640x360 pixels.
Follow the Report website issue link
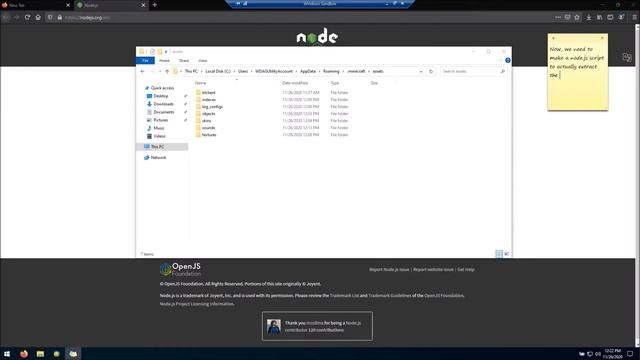[433, 269]
